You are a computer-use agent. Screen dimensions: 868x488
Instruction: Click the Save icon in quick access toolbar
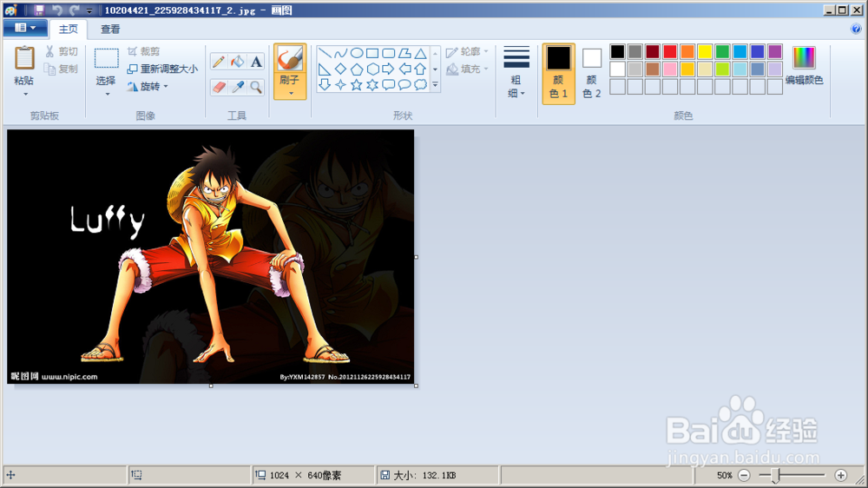[39, 10]
